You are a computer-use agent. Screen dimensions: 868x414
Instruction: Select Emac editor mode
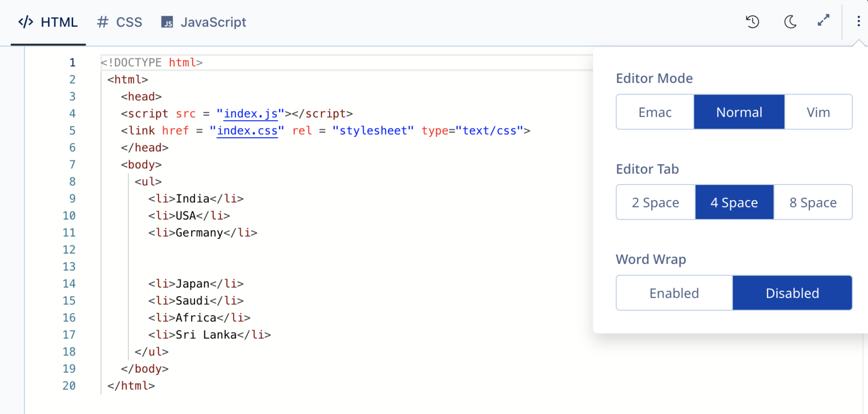coord(655,112)
